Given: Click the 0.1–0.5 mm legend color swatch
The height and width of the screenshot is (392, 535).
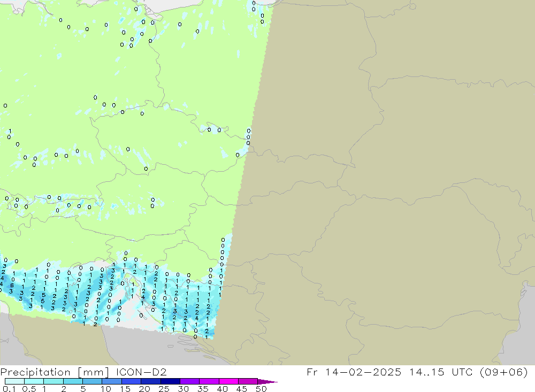Looking at the screenshot, I should pos(14,381).
